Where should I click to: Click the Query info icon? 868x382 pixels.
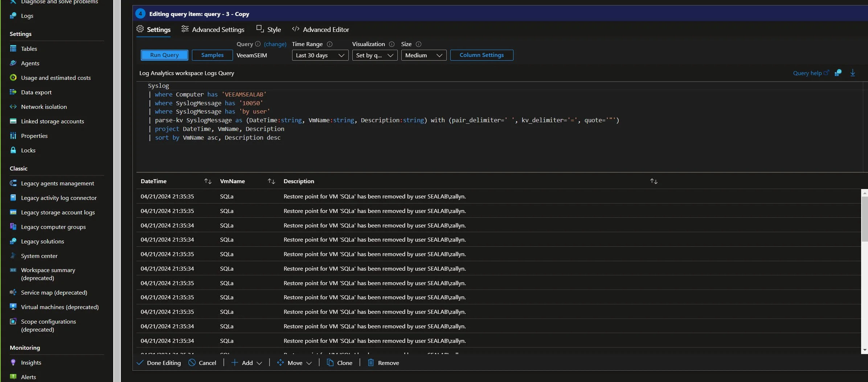point(258,44)
